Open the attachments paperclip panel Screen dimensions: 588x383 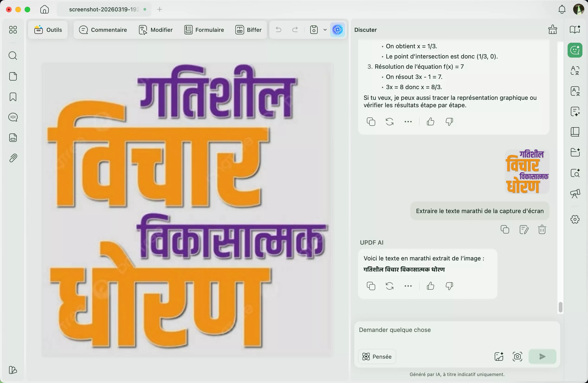(x=13, y=158)
